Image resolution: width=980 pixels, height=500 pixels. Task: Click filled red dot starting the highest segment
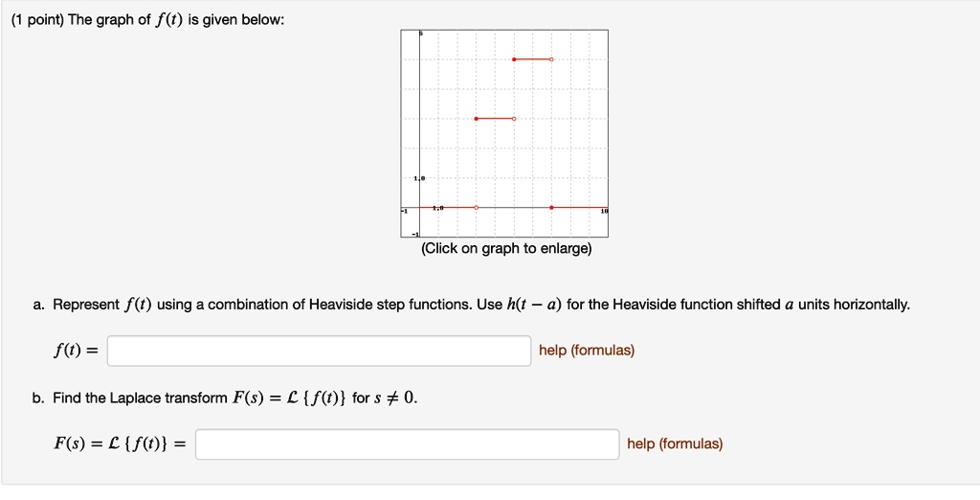(514, 59)
